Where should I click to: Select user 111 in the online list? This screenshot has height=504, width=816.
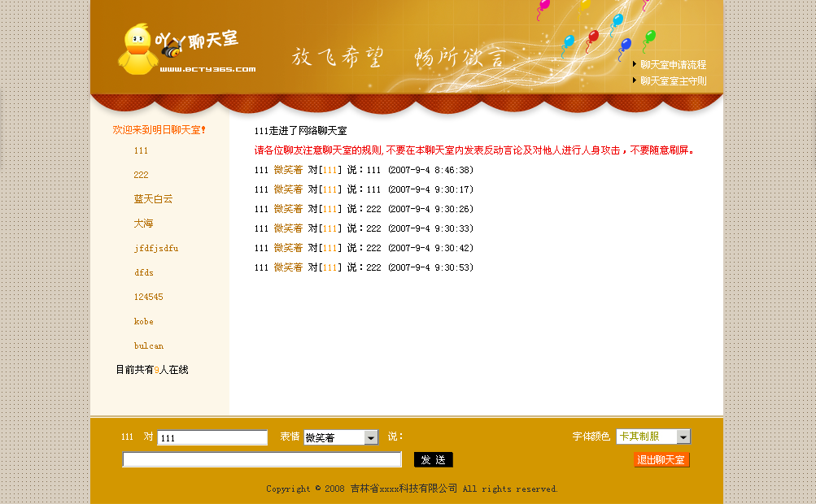tap(142, 151)
